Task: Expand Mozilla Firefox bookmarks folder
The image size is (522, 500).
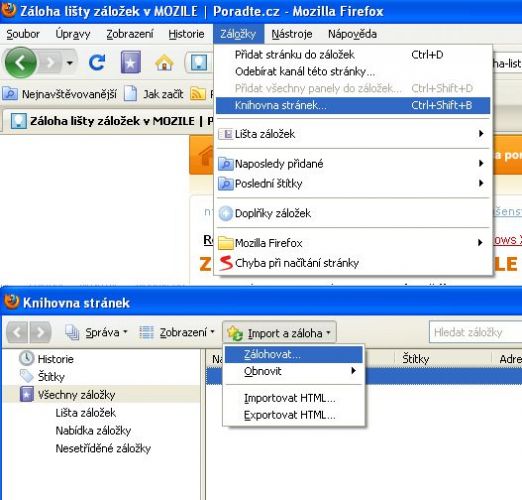Action: [353, 243]
